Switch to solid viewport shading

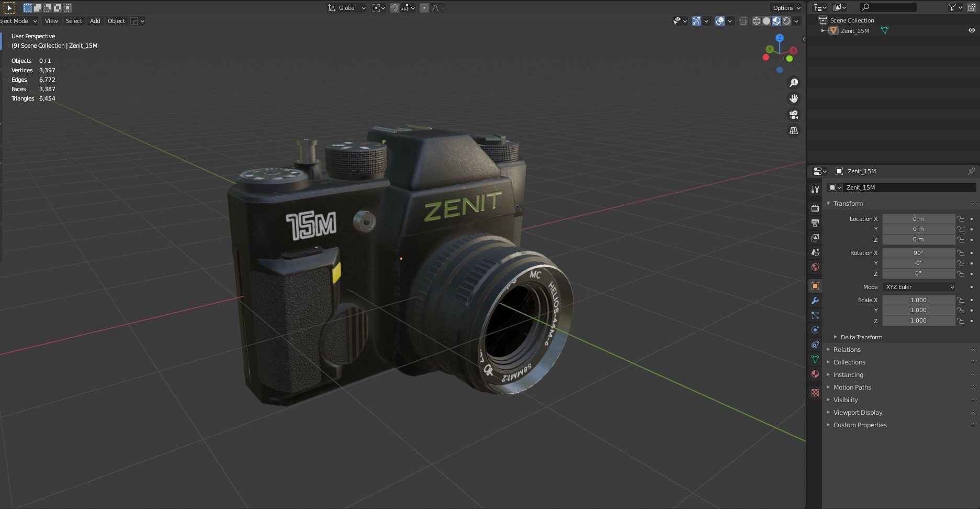(x=767, y=21)
